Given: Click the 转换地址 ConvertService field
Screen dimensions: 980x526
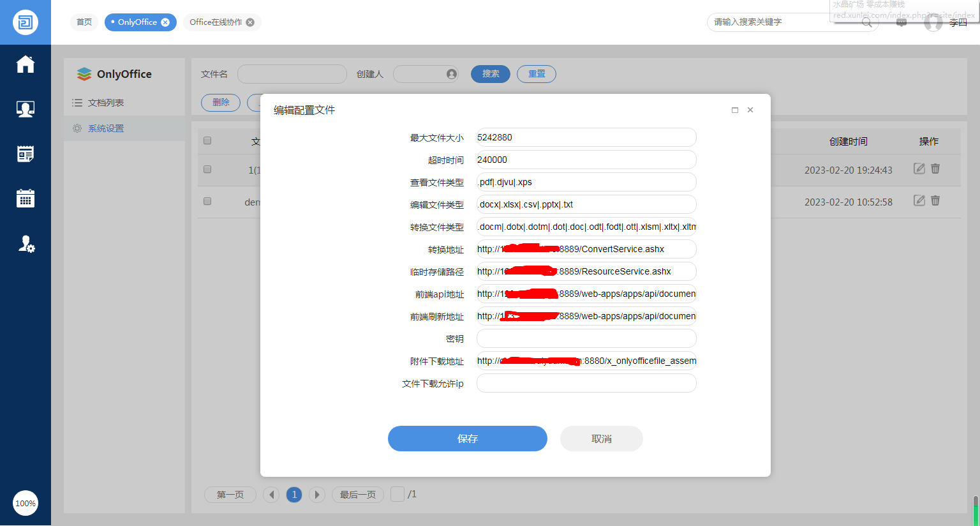Looking at the screenshot, I should pyautogui.click(x=586, y=249).
